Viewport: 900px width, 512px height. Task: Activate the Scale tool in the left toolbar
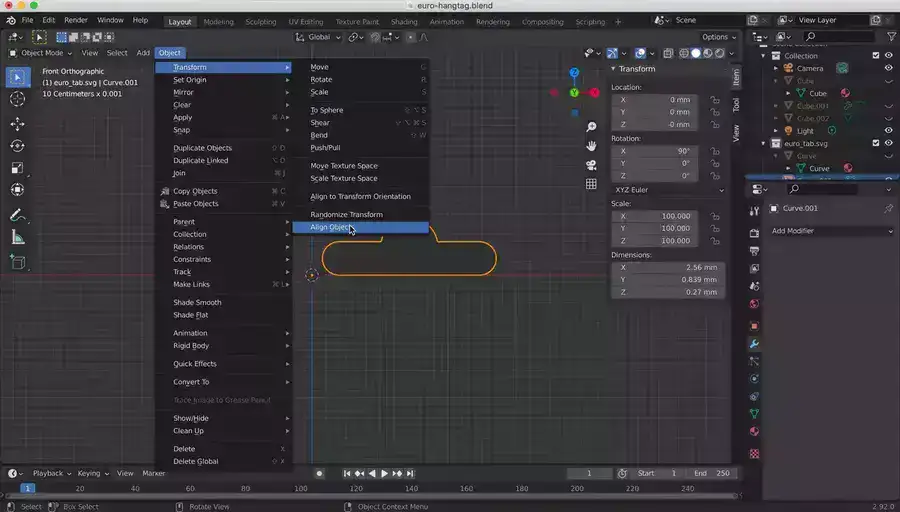17,168
